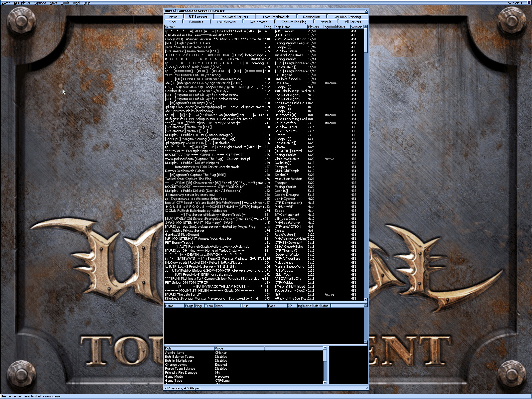Viewport: 532px width, 399px height.
Task: Sort list by Server column header
Action: tap(214, 27)
